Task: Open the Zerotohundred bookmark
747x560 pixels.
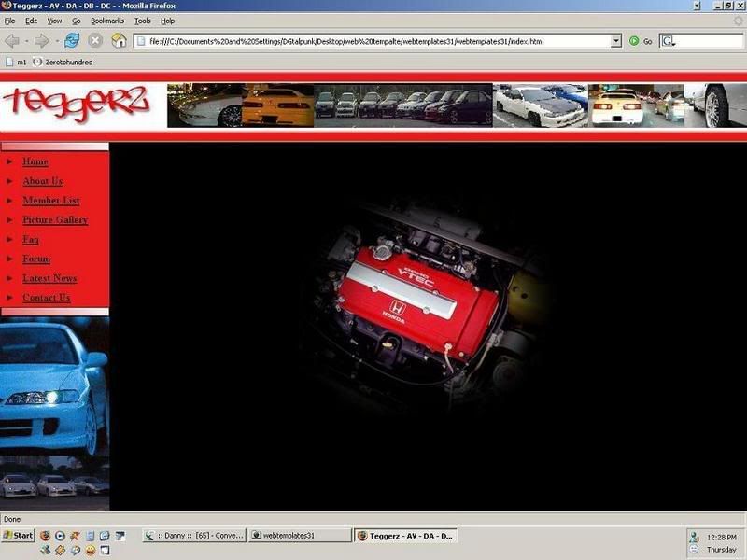Action: [63, 62]
